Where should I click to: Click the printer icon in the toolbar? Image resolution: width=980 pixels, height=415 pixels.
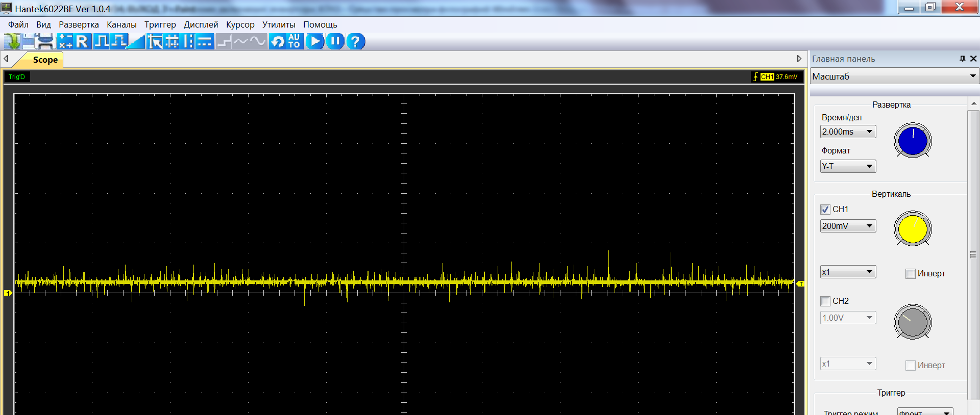46,41
